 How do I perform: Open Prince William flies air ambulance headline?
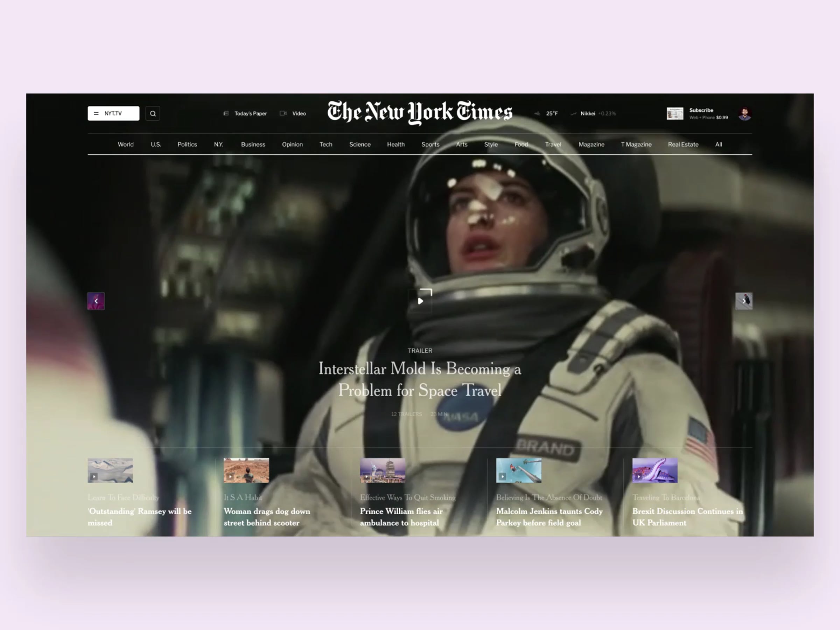click(x=401, y=517)
